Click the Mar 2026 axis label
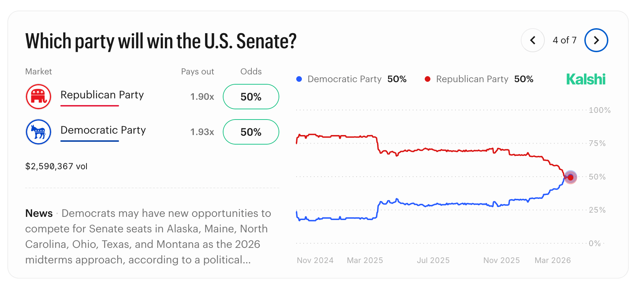This screenshot has width=644, height=299. 553,260
